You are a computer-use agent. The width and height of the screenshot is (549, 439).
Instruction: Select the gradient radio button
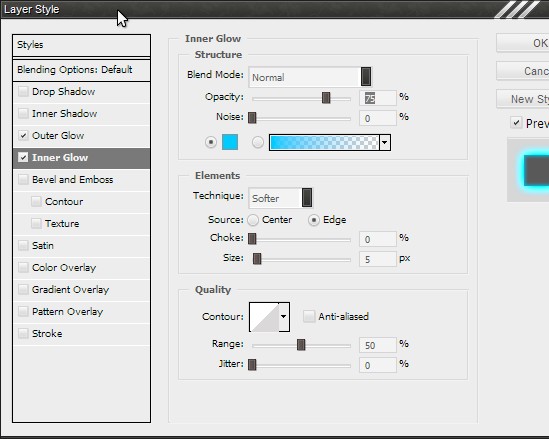point(258,142)
